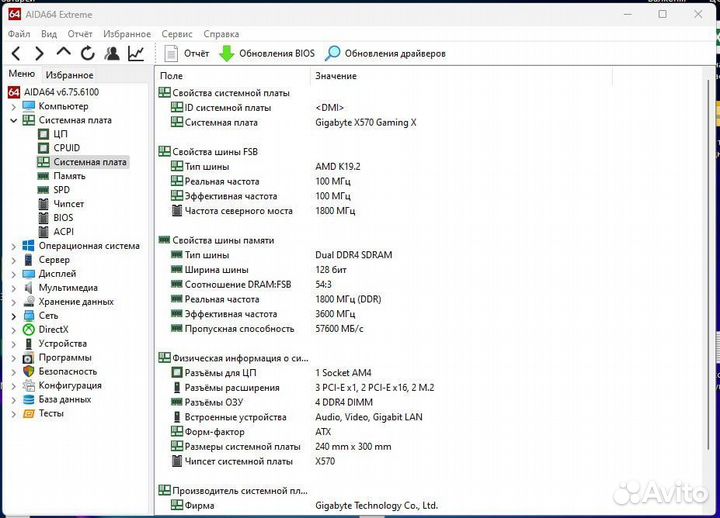This screenshot has height=518, width=720.
Task: Expand the Компьютер tree node
Action: [13, 107]
